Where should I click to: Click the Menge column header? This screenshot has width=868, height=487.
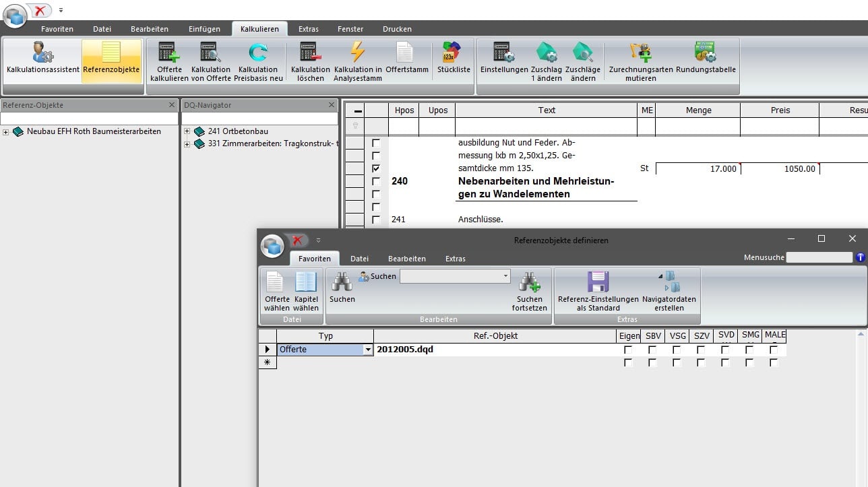click(698, 110)
